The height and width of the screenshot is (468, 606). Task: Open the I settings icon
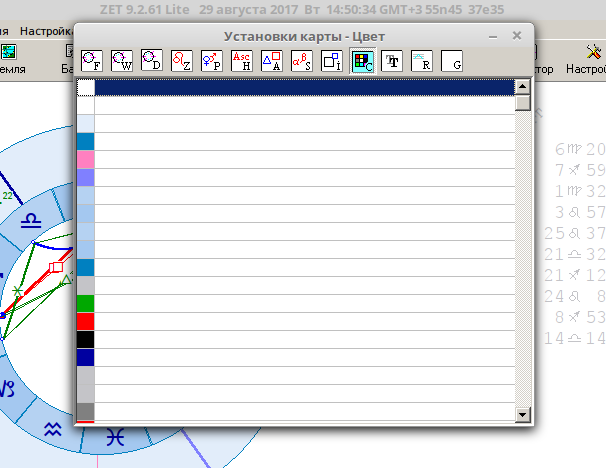332,60
